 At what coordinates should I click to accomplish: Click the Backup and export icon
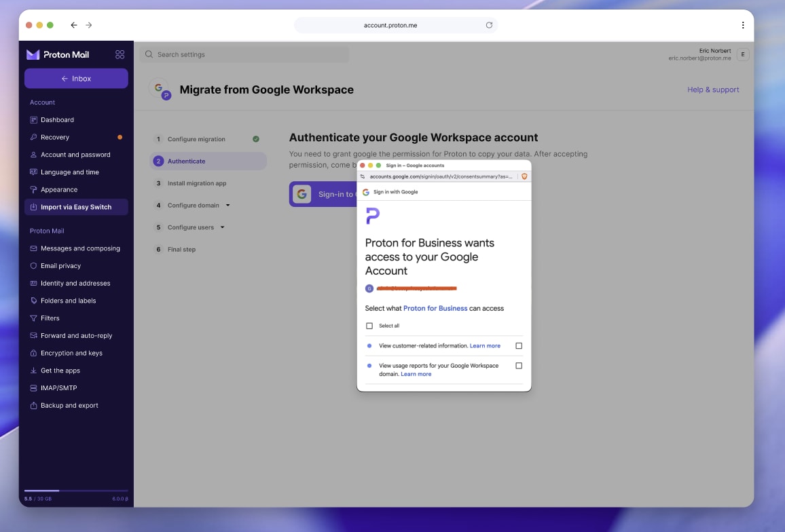(33, 405)
